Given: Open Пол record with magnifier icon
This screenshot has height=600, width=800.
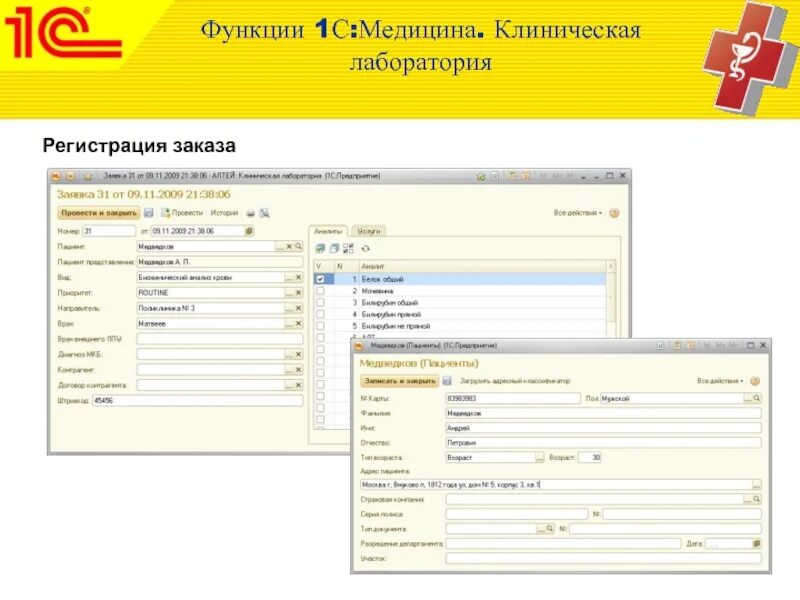Looking at the screenshot, I should click(x=757, y=398).
